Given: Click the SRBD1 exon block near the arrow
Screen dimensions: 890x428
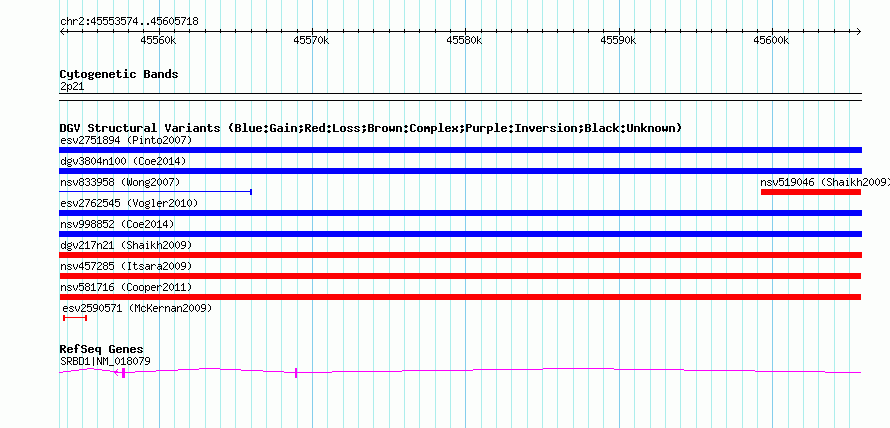Looking at the screenshot, I should 123,372.
